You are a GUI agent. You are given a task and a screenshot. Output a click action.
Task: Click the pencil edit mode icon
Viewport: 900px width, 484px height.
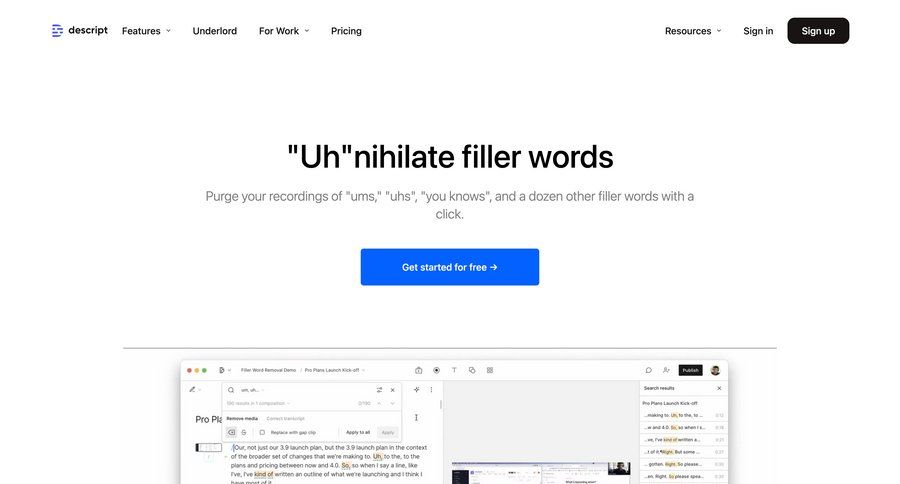point(192,389)
